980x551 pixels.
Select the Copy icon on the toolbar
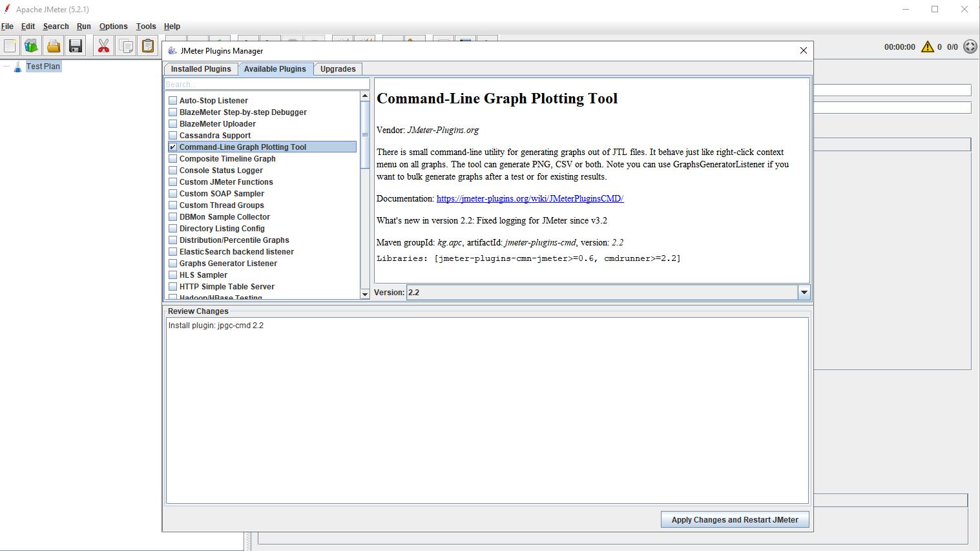click(125, 45)
